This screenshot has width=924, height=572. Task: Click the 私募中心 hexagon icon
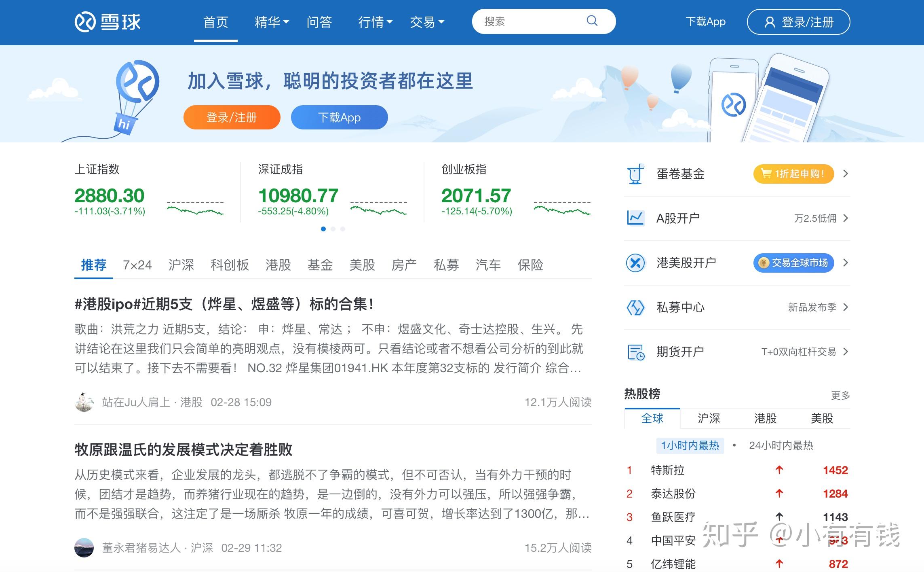pos(635,307)
